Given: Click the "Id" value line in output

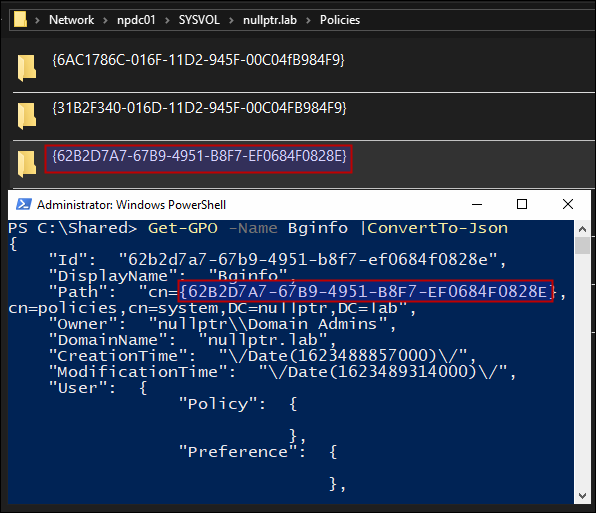Looking at the screenshot, I should 277,260.
